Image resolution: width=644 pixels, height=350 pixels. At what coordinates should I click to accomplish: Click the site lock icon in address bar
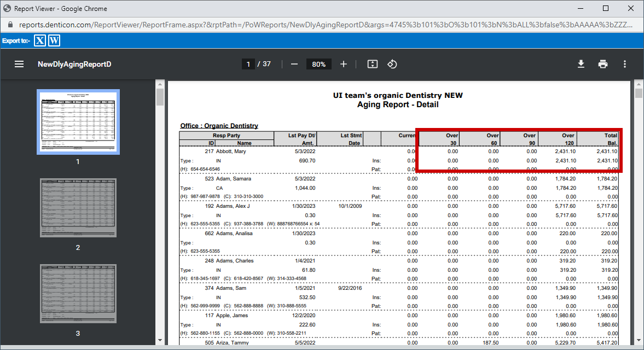[x=10, y=25]
